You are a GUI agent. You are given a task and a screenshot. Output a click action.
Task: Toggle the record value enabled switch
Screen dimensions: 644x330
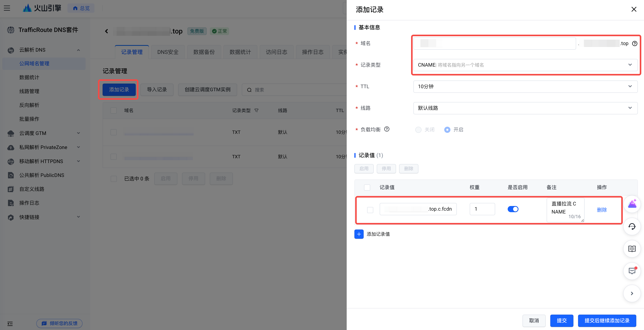coord(513,209)
